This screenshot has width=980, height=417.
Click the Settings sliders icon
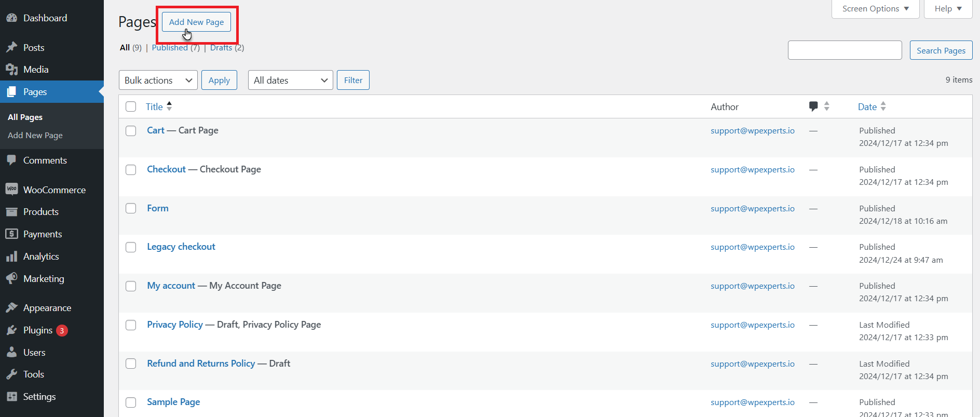[x=11, y=397]
